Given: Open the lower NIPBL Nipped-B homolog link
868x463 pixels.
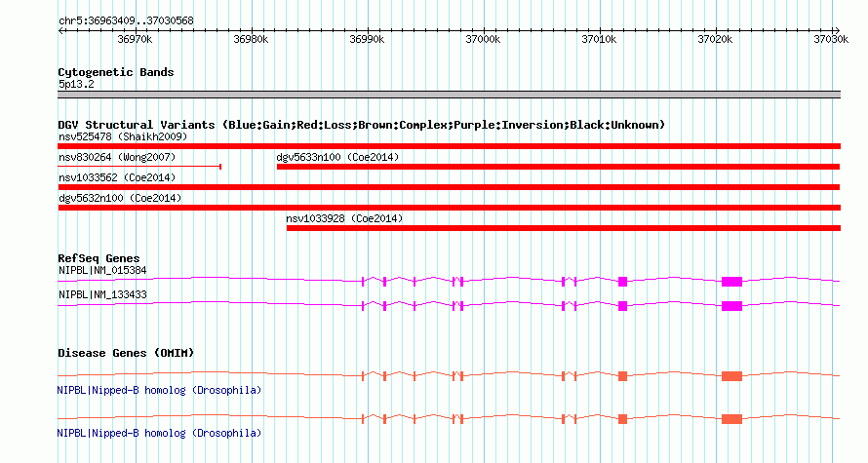Looking at the screenshot, I should click(x=159, y=433).
